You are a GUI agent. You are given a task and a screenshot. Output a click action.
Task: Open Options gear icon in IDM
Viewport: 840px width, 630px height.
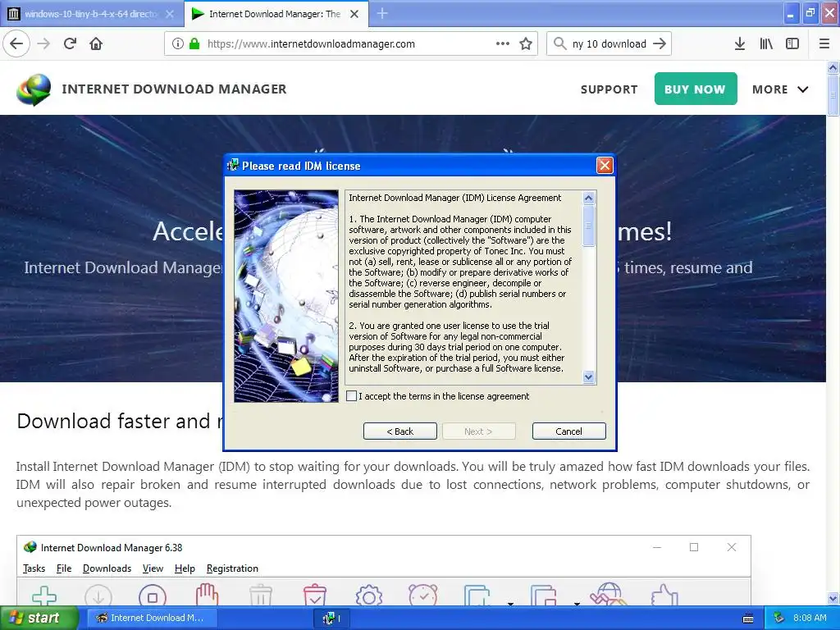click(x=369, y=596)
